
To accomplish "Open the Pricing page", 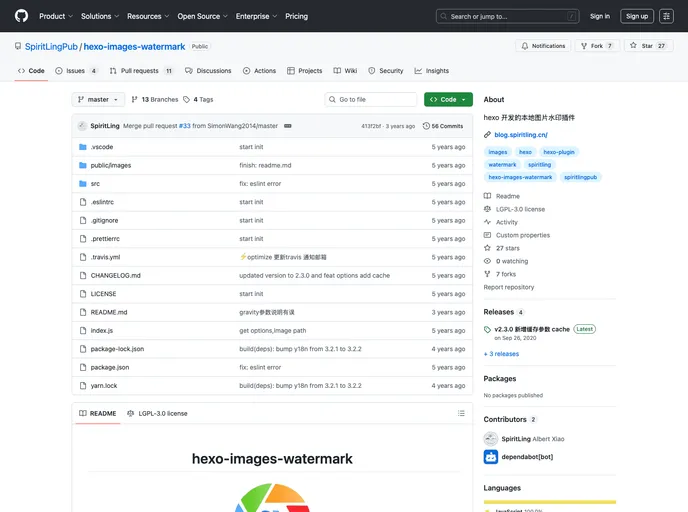I will pyautogui.click(x=297, y=16).
